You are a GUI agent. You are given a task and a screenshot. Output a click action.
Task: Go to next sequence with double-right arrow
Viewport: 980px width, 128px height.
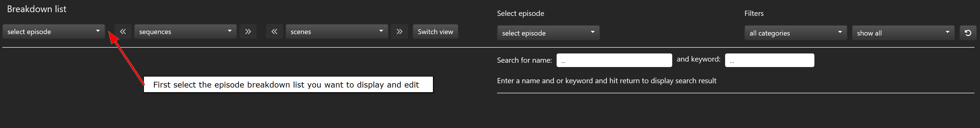[248, 31]
